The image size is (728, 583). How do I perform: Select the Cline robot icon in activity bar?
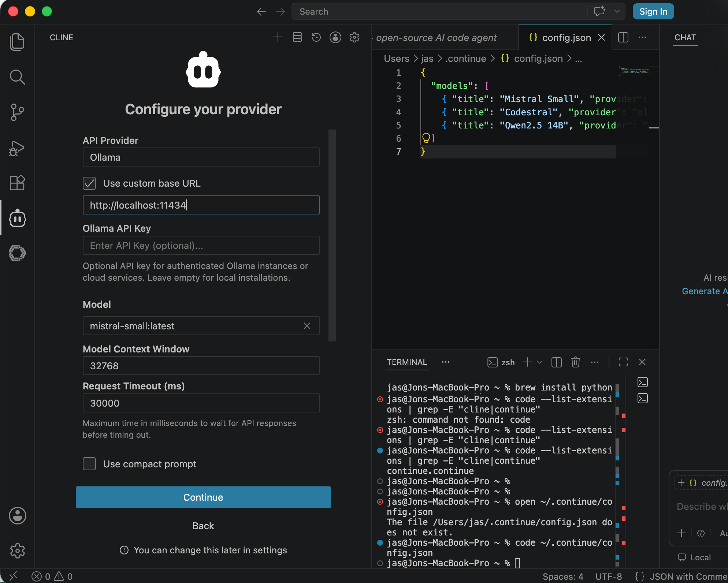click(x=17, y=218)
